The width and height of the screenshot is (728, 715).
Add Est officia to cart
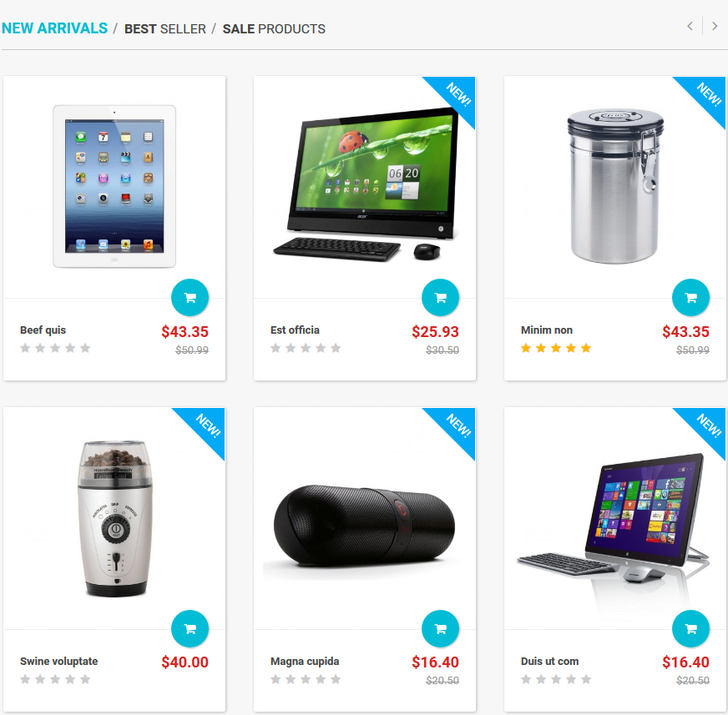440,297
